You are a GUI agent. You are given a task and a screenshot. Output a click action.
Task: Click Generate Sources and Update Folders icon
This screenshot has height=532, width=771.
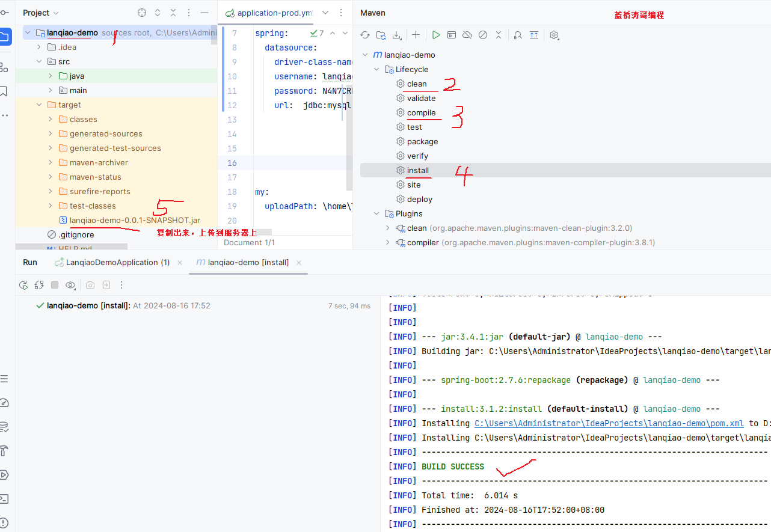tap(381, 35)
